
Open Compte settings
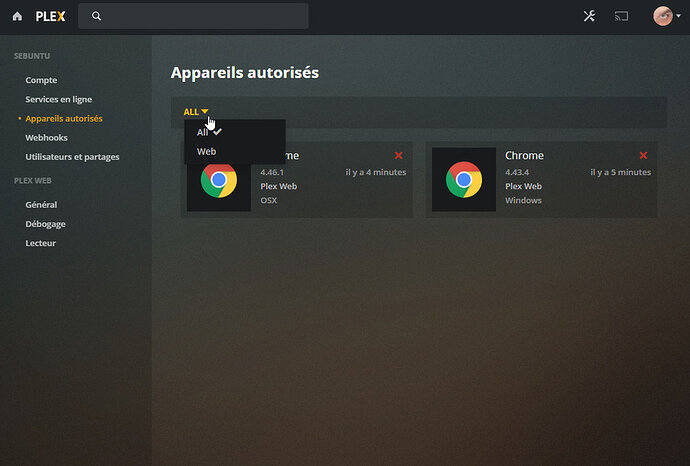41,80
